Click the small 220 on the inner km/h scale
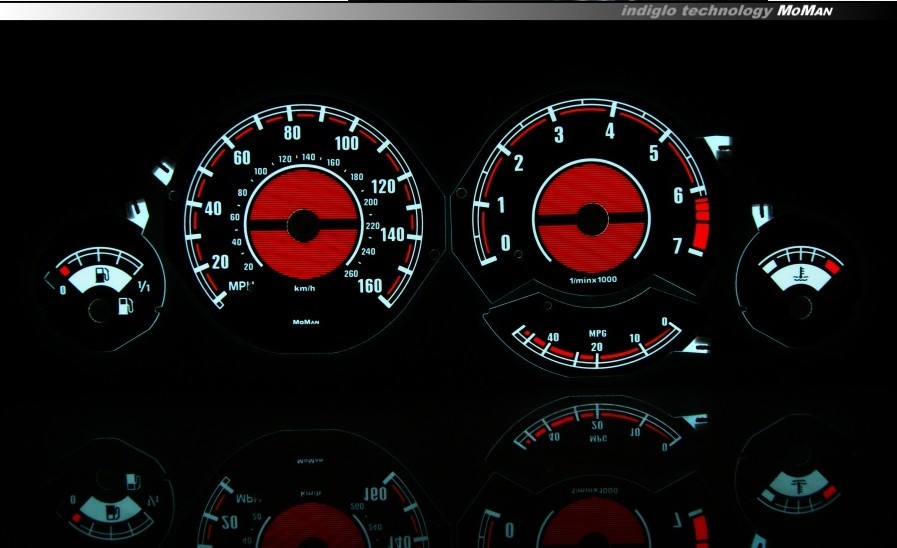This screenshot has height=548, width=897. coord(372,227)
